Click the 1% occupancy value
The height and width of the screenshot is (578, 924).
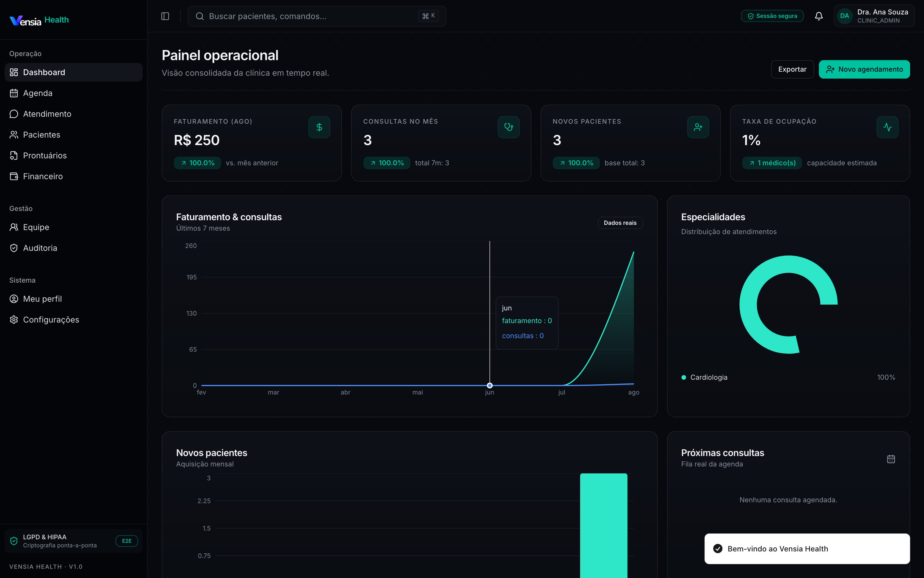pyautogui.click(x=751, y=140)
